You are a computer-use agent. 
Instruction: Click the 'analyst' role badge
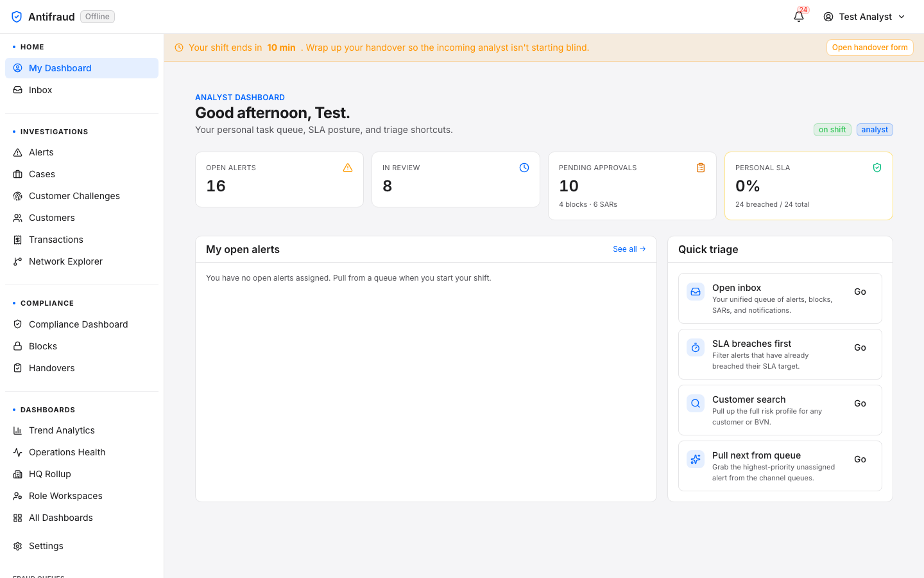click(x=875, y=130)
